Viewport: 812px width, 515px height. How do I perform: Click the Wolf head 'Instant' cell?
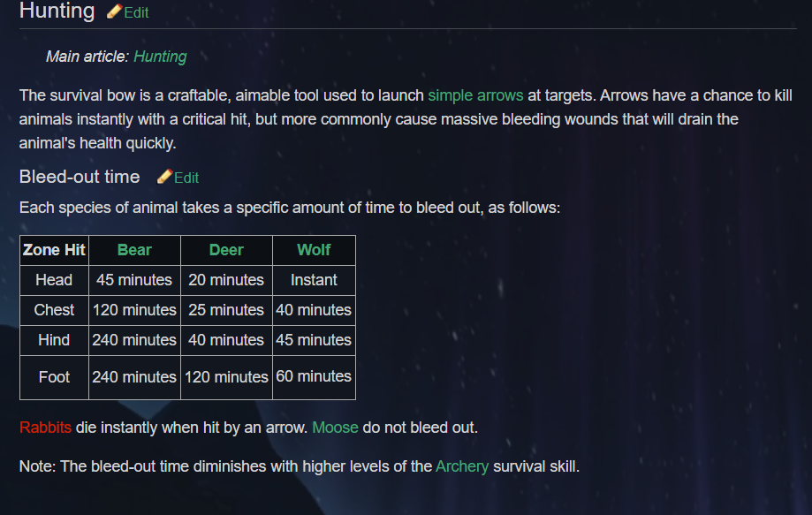pos(314,280)
